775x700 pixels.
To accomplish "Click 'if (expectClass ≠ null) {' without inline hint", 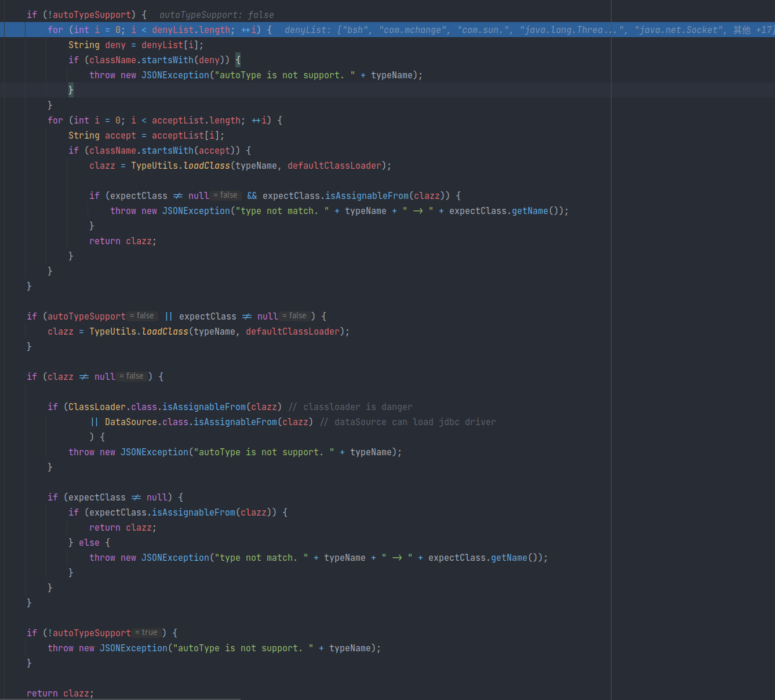I will (115, 498).
